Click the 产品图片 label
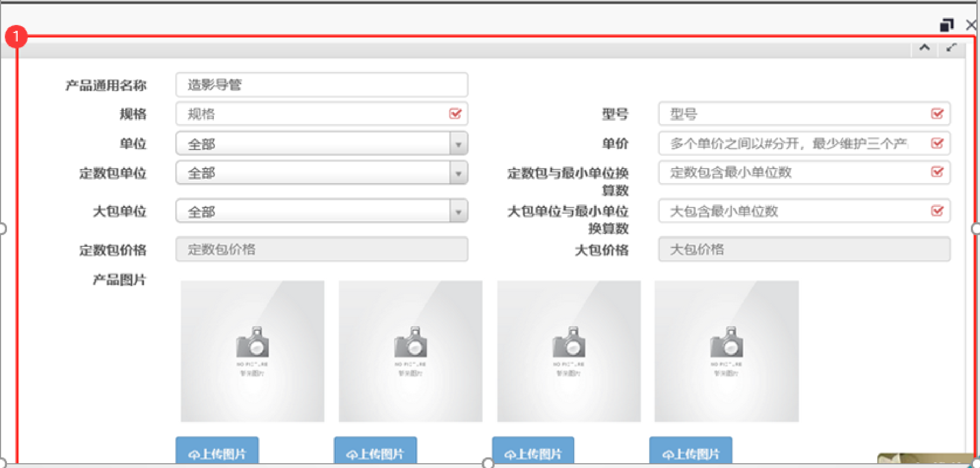The height and width of the screenshot is (468, 980). [120, 280]
